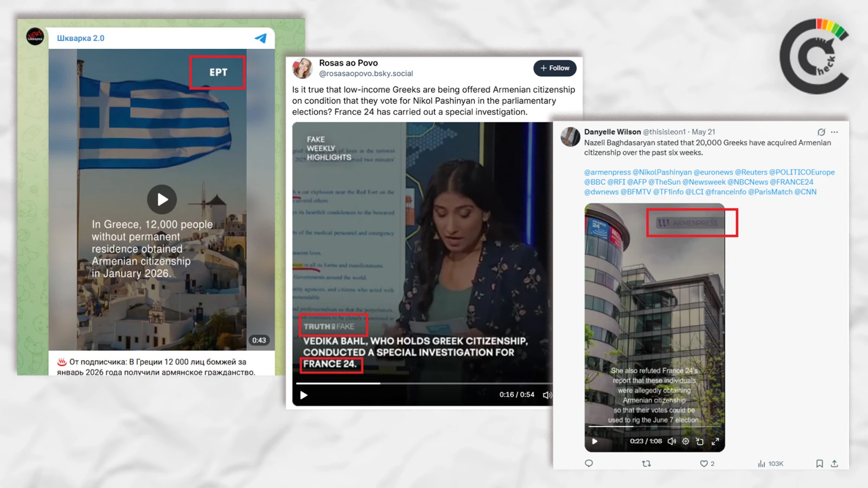Bookmark Danyelle Wilson's tweet
This screenshot has width=868, height=488.
click(x=819, y=463)
